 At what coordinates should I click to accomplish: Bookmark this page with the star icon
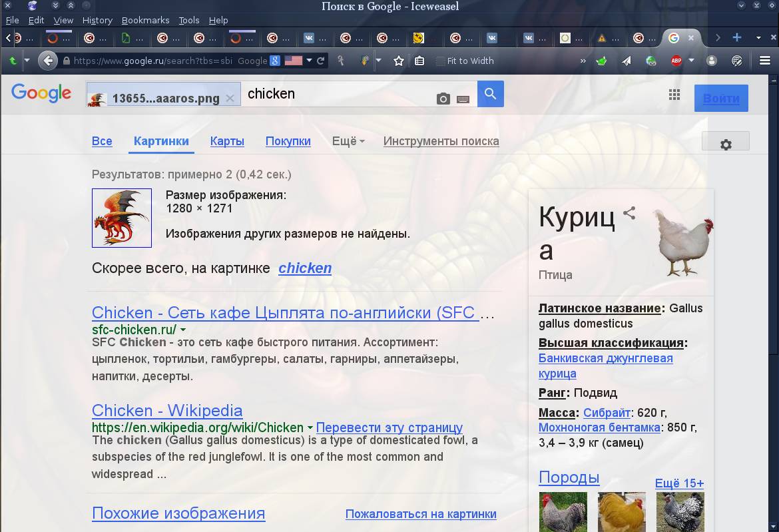tap(398, 61)
